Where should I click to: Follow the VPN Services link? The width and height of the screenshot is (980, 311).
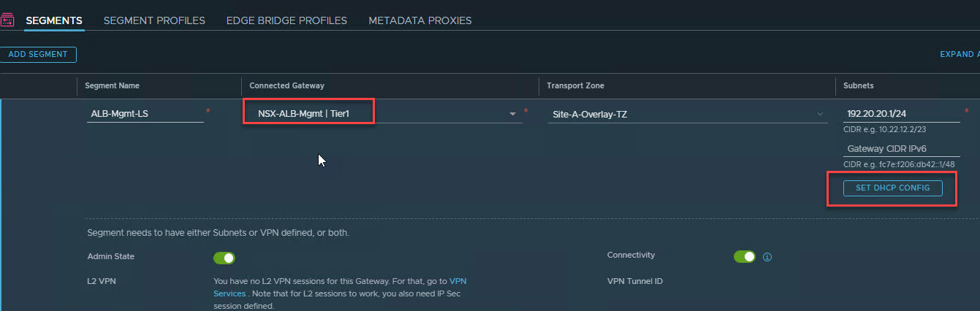point(457,280)
